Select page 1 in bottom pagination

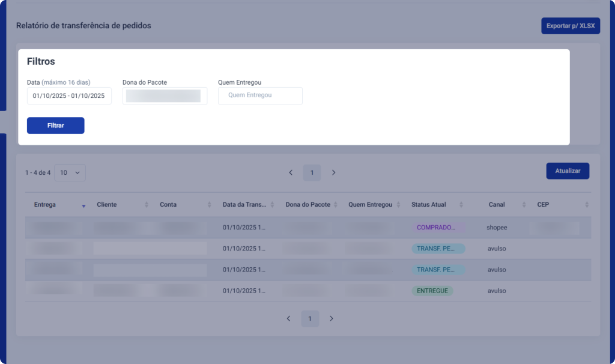310,318
